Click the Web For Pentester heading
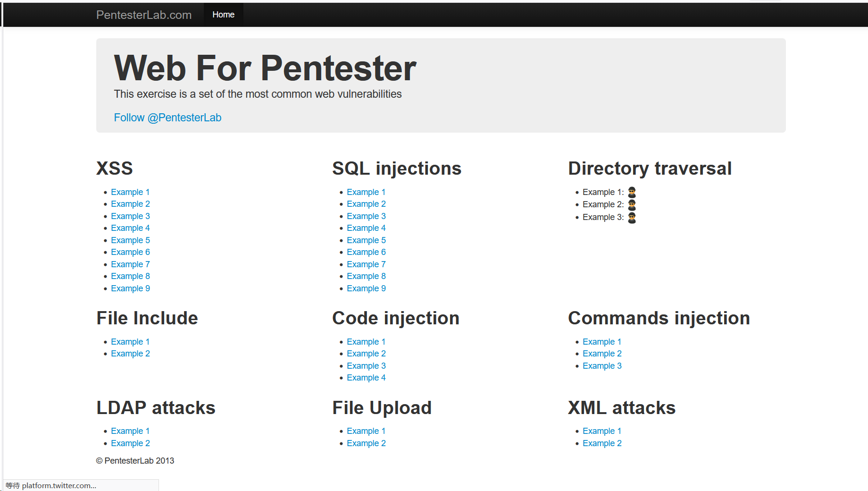The width and height of the screenshot is (868, 491). [x=265, y=68]
